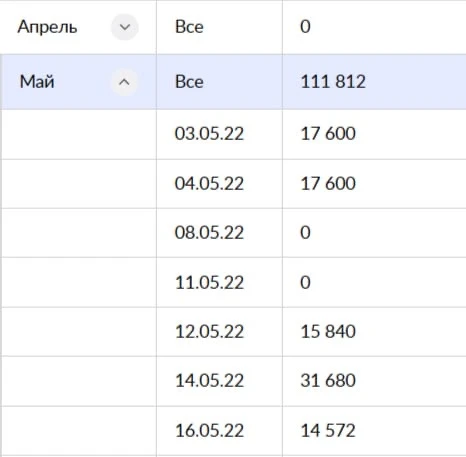Click value 31 680 for 14.05.22
Image resolution: width=466 pixels, height=457 pixels.
(328, 380)
